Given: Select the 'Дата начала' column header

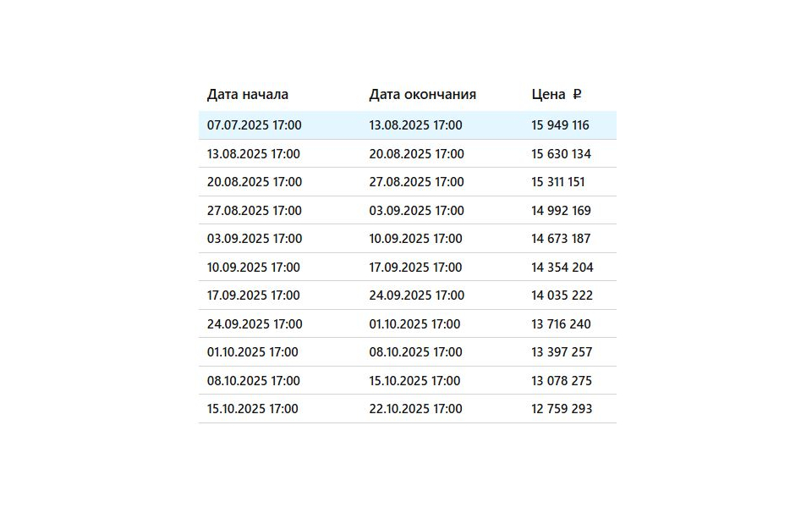Looking at the screenshot, I should pyautogui.click(x=248, y=94).
